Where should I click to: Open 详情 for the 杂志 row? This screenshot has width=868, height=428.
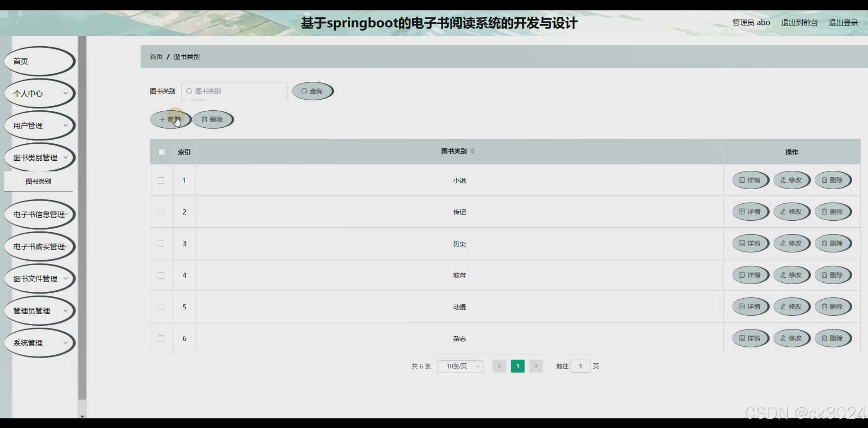click(750, 338)
